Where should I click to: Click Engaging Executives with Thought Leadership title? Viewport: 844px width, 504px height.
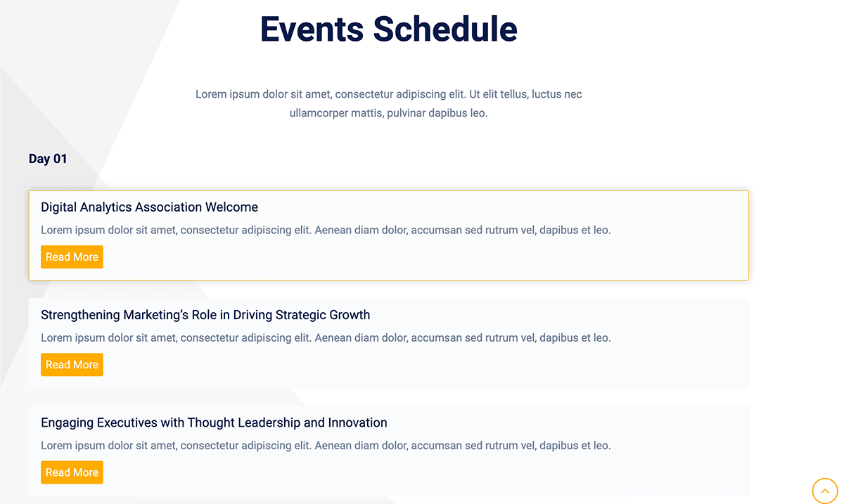click(x=214, y=422)
